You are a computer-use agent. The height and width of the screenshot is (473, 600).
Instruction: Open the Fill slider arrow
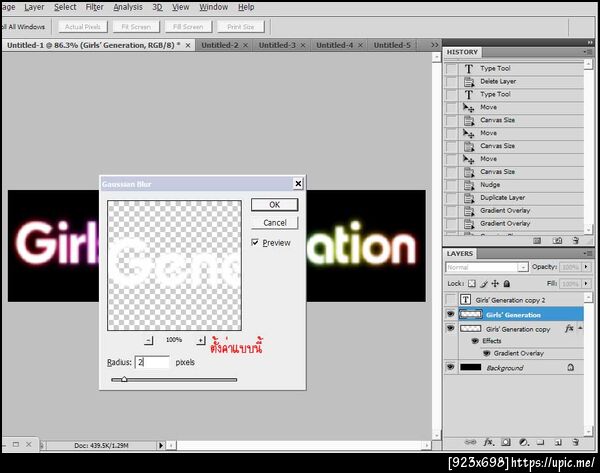pos(586,284)
